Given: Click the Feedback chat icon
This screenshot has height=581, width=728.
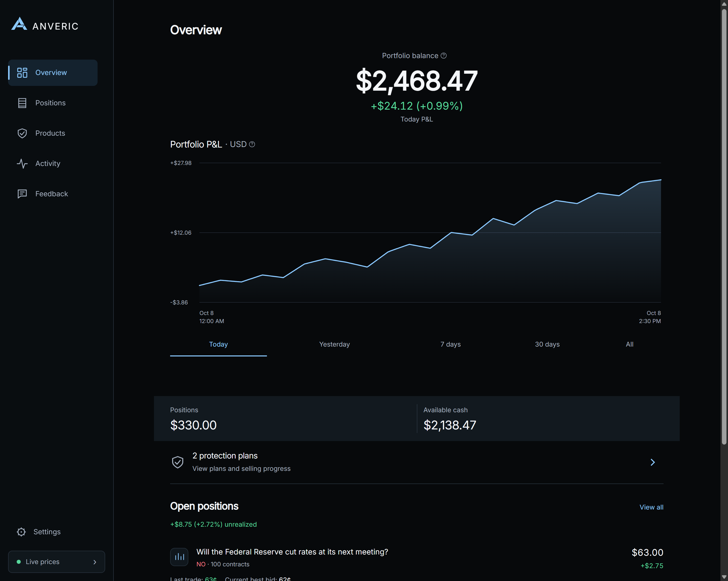Looking at the screenshot, I should point(22,194).
